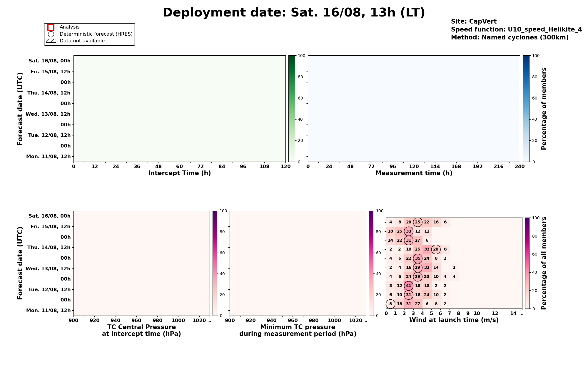This screenshot has height=368, width=588.
Task: Select the circled 20 cell in wind heatmap
Action: [436, 249]
